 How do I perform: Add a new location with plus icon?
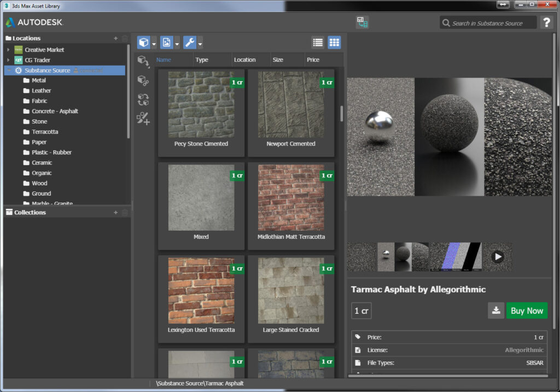coord(116,38)
